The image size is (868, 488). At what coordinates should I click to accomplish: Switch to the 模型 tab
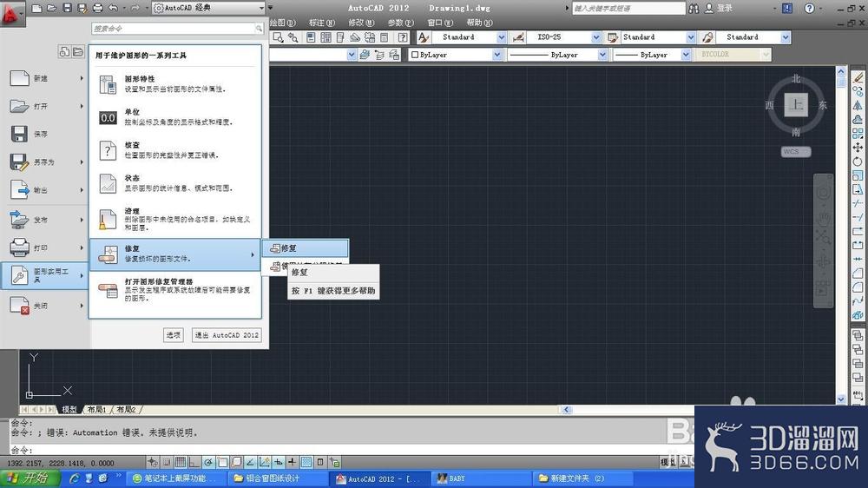(69, 409)
